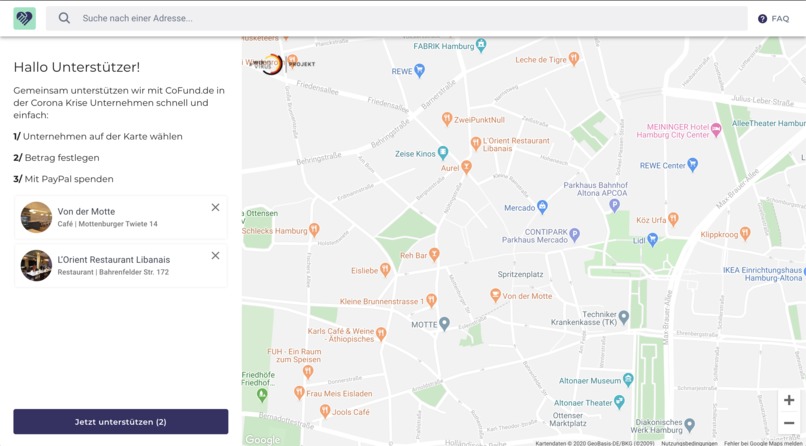The image size is (806, 446).
Task: Select the Diakonisches Werk Hamburg pin
Action: click(x=690, y=426)
